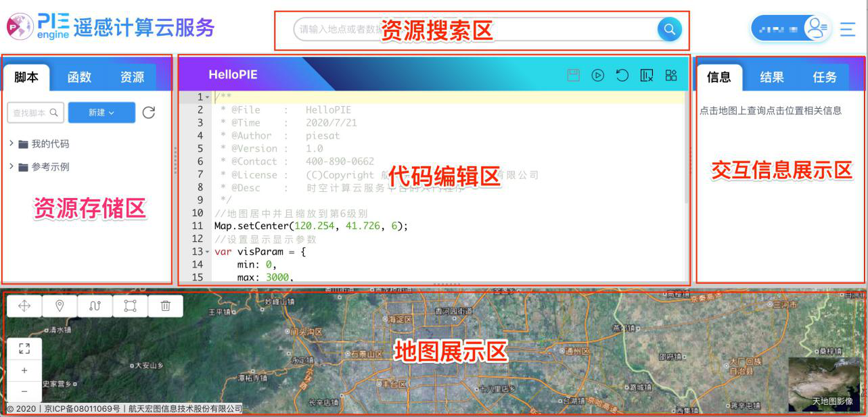Viewport: 868px width, 417px height.
Task: Click the trash icon to delete drawings
Action: pyautogui.click(x=165, y=306)
